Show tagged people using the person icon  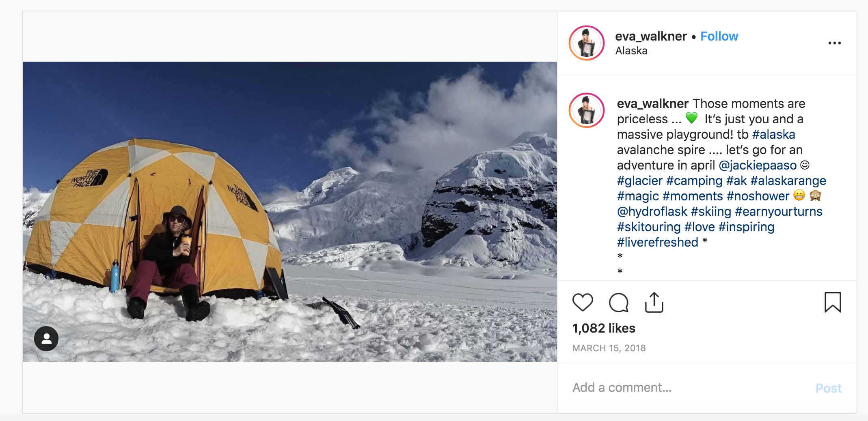point(45,338)
